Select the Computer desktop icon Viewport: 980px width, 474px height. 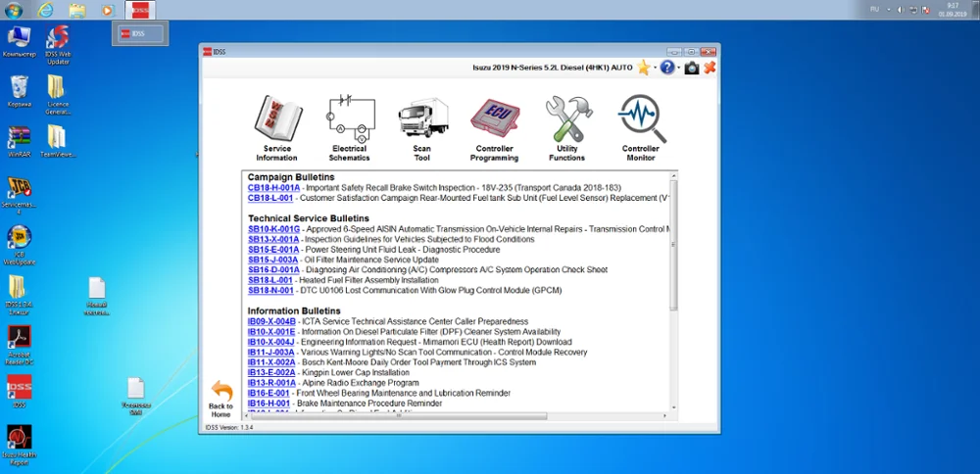(20, 41)
